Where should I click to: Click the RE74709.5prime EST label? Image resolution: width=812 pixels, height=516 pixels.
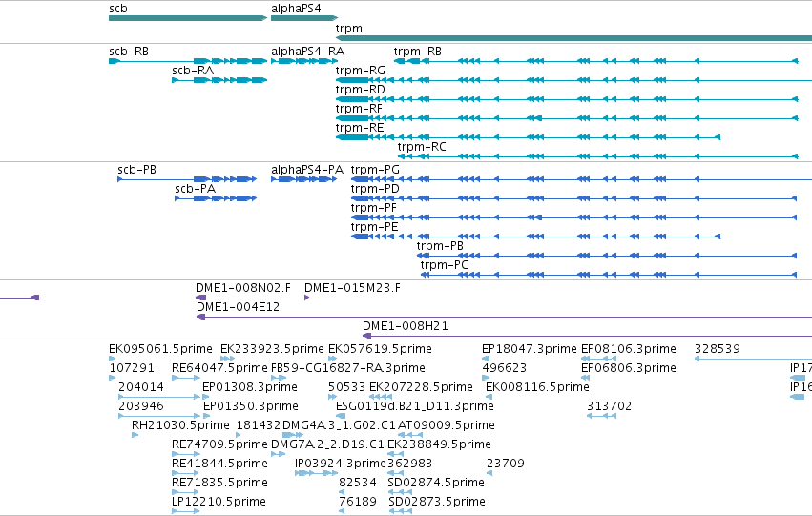tap(219, 444)
